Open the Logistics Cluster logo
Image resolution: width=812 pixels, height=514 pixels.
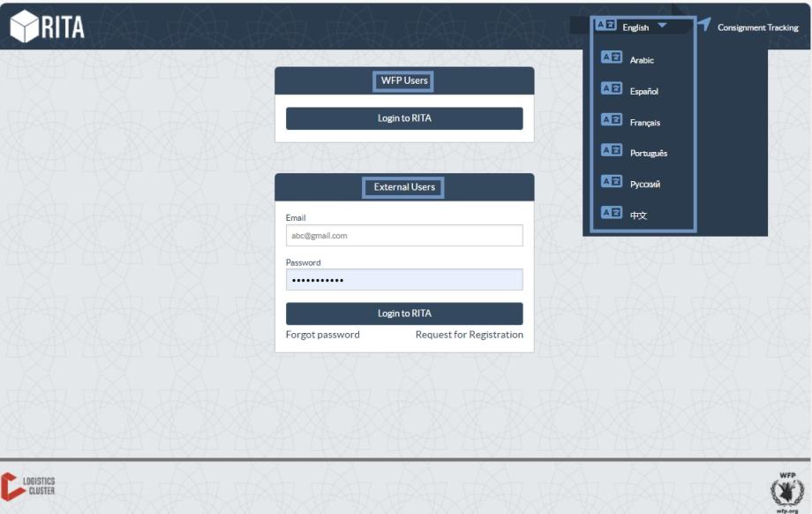click(28, 487)
